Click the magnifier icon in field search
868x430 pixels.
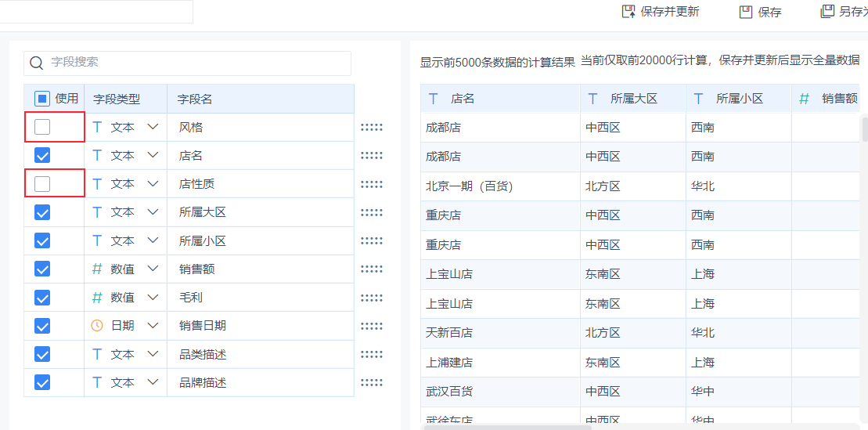tap(37, 63)
